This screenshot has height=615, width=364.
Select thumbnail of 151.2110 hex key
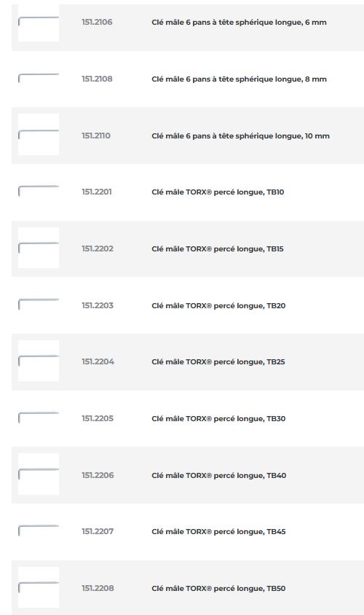pos(39,136)
